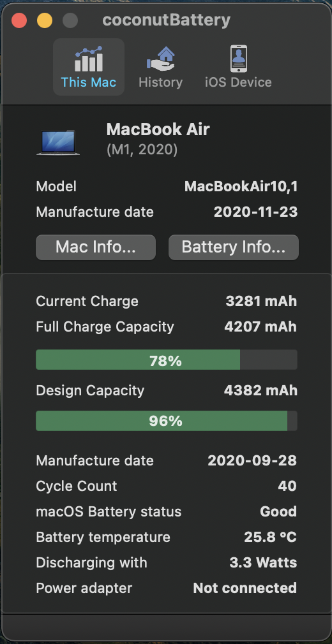Open the History hand-and-house icon
Screen dimensions: 332x644
click(160, 59)
